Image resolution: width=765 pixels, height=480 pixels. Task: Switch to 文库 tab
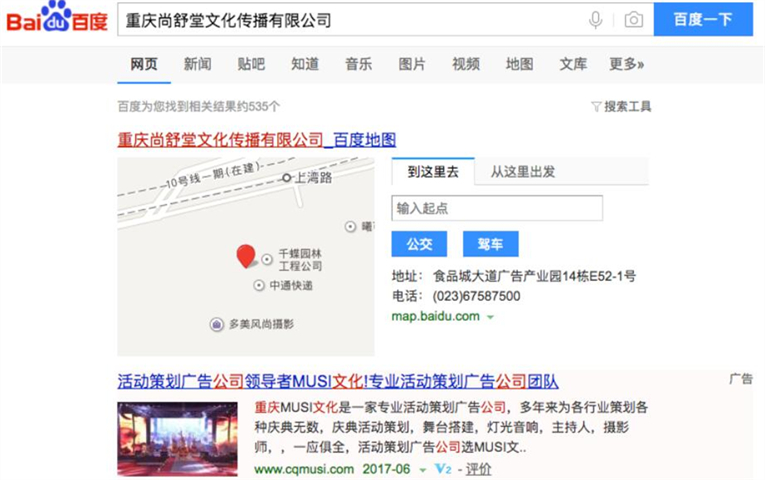pyautogui.click(x=573, y=64)
